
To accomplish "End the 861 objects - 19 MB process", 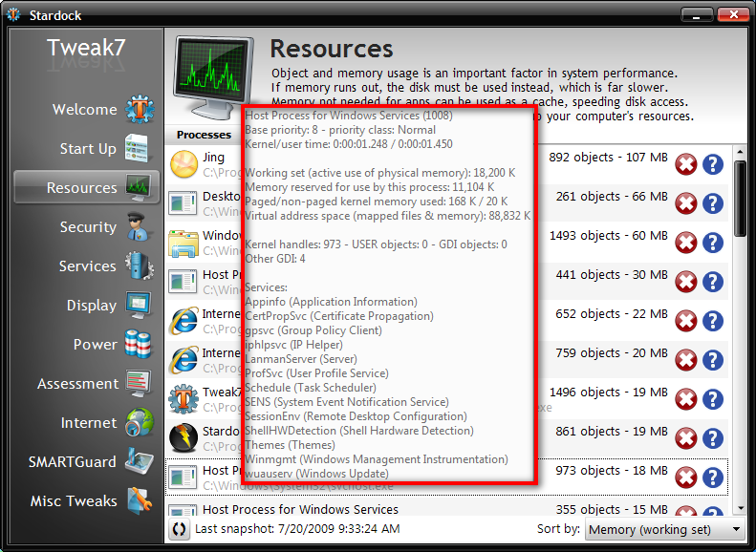I will (685, 438).
